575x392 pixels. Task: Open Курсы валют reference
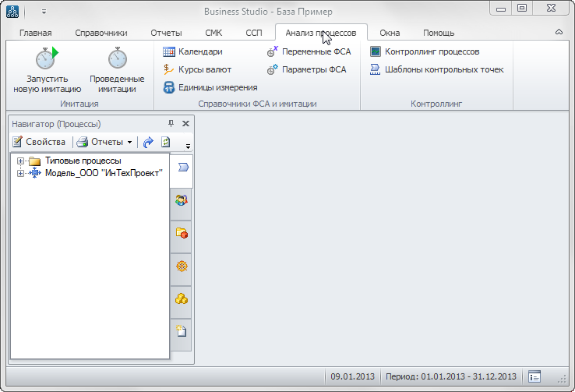[197, 69]
